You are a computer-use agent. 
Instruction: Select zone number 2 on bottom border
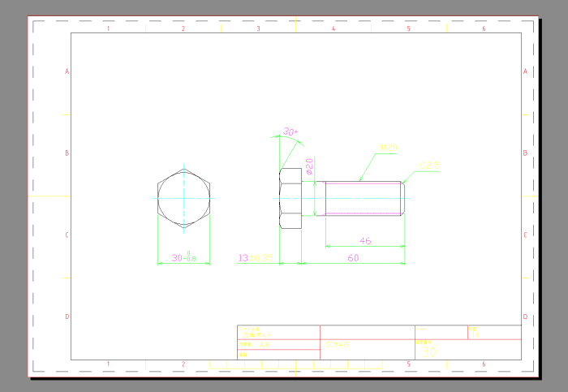[183, 364]
